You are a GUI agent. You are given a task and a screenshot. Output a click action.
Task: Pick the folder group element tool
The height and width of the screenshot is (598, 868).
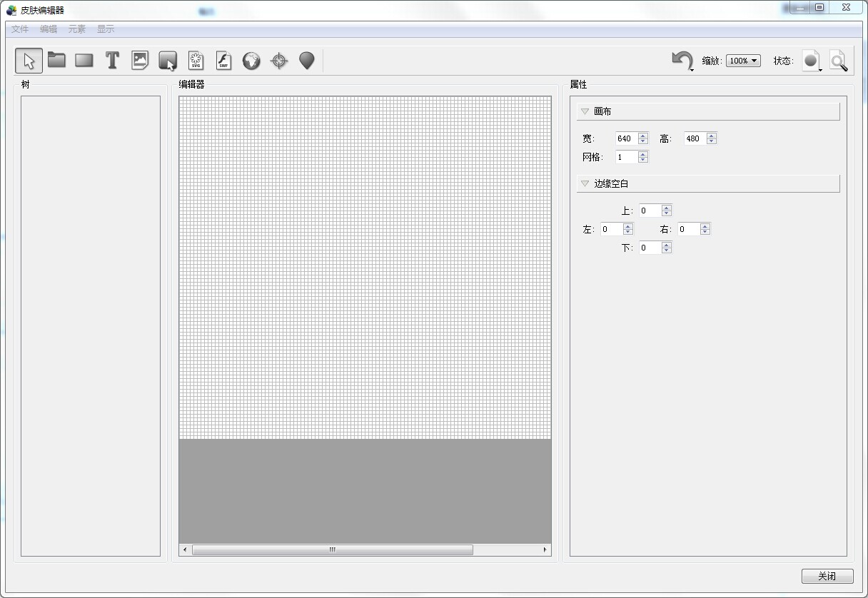[x=56, y=61]
